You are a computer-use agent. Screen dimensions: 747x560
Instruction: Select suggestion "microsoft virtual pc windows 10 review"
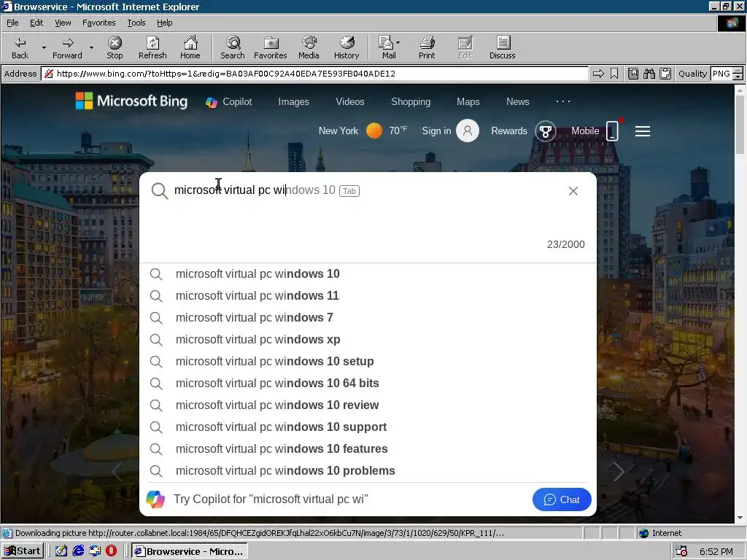click(x=368, y=405)
